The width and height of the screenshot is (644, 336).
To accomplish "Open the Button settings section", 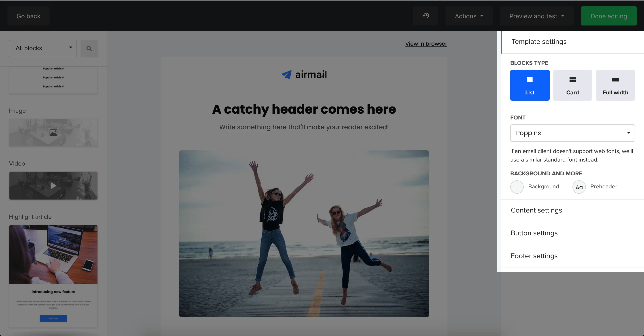I will (x=534, y=233).
